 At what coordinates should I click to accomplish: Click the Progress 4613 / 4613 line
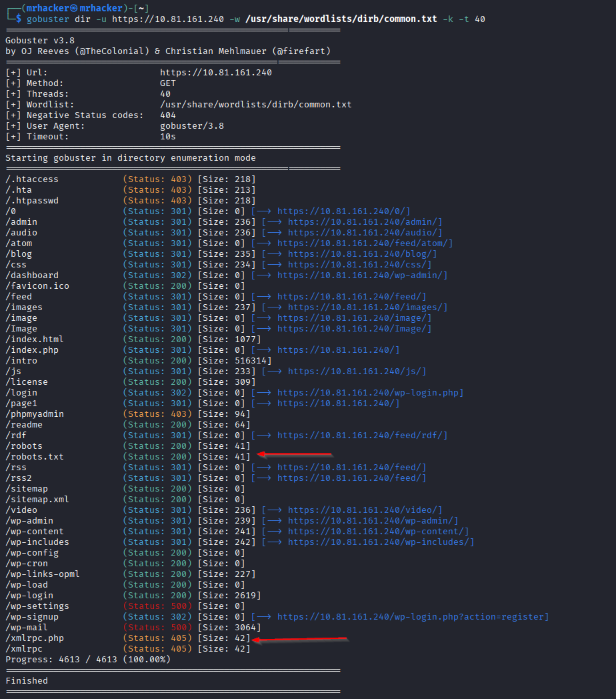(x=88, y=660)
